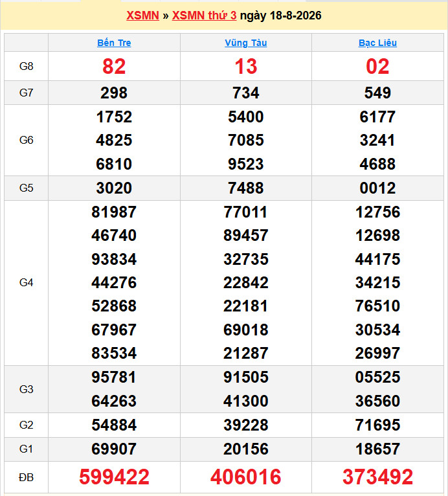The image size is (448, 496).
Task: Click the G6 number 1752
Action: tap(114, 117)
